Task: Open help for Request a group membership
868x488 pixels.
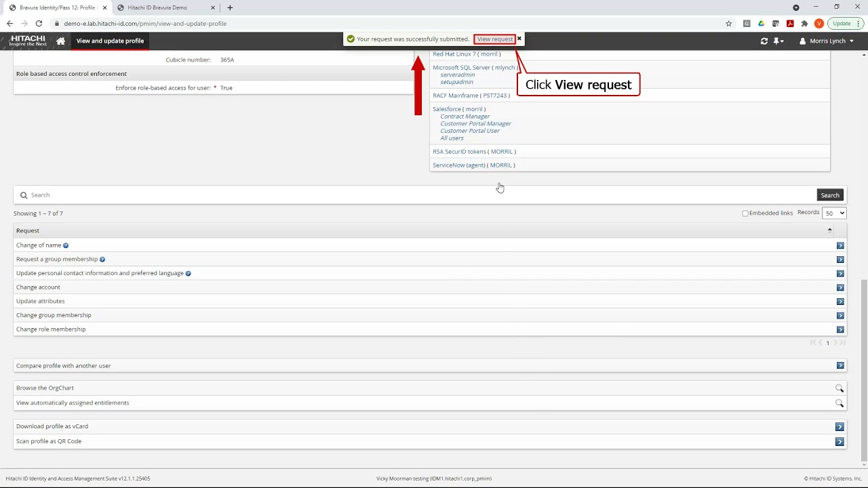Action: [x=102, y=260]
